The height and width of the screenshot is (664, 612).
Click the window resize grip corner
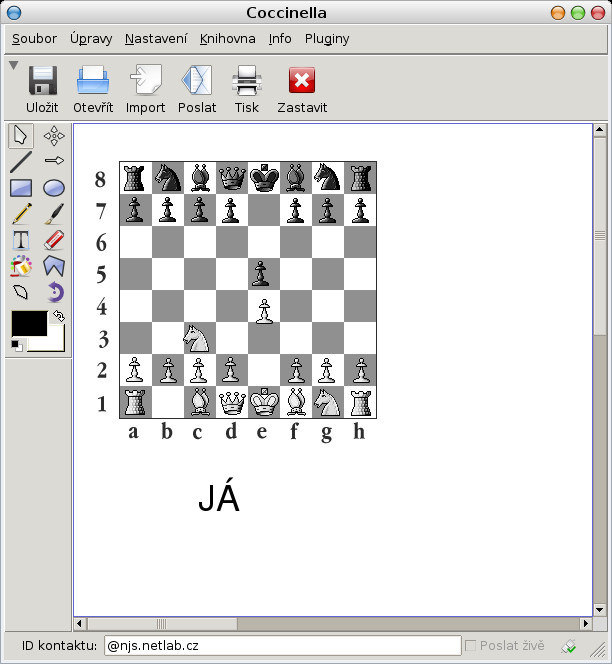click(598, 648)
